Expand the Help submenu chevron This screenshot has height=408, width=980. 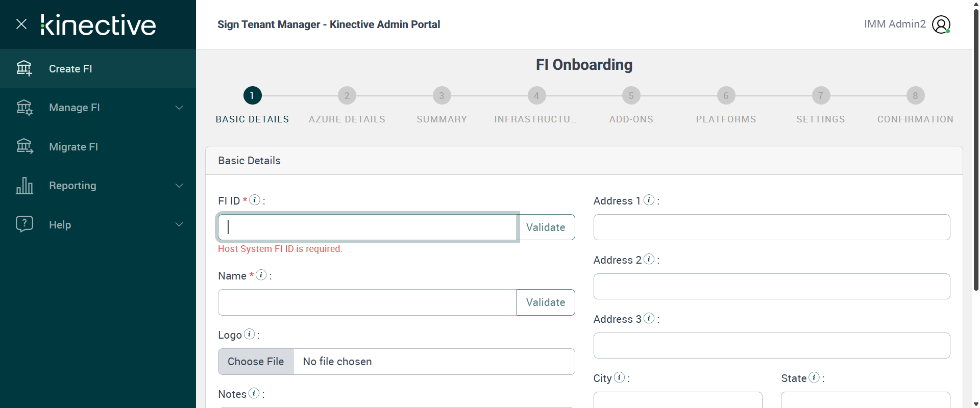pyautogui.click(x=179, y=224)
